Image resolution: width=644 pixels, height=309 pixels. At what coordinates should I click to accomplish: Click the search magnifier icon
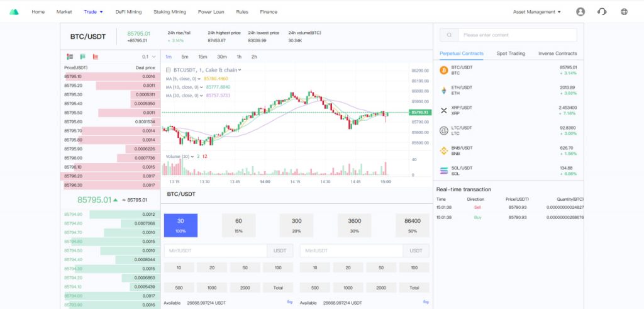pos(448,35)
